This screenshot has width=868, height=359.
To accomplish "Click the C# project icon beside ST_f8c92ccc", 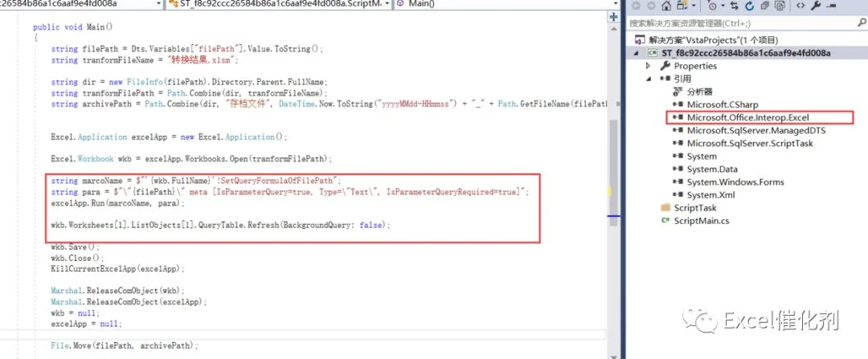I will [652, 53].
